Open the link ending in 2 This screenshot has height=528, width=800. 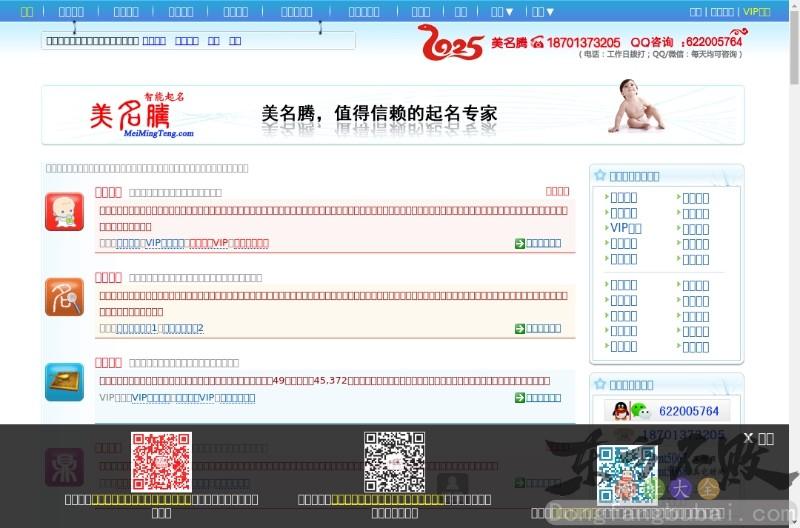(183, 329)
